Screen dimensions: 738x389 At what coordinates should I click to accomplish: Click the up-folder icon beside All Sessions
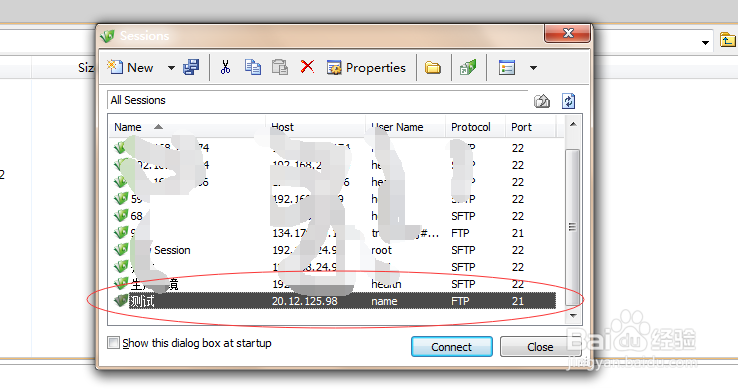542,101
